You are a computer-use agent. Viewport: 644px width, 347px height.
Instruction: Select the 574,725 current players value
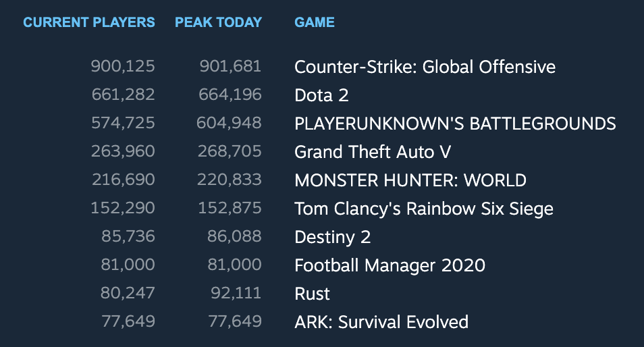(x=123, y=124)
